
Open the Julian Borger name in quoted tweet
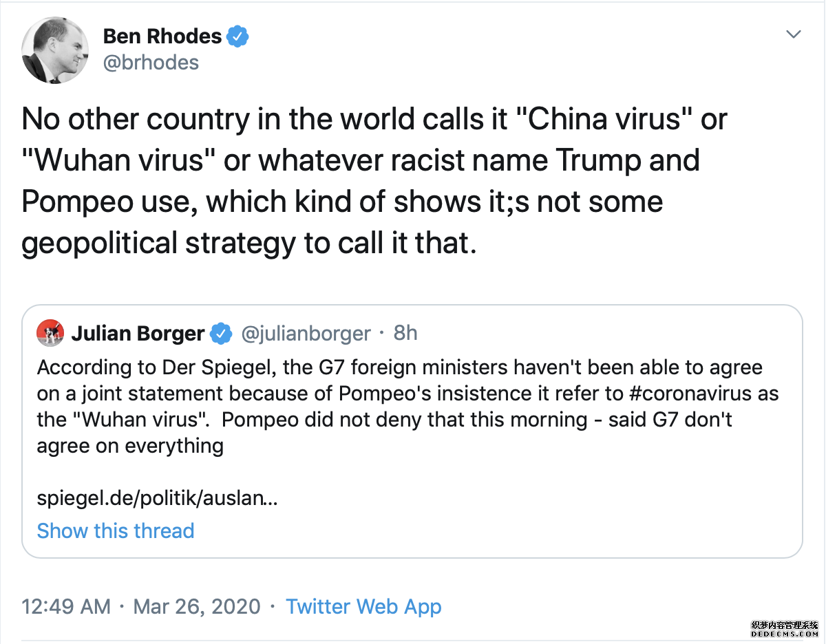coord(138,334)
